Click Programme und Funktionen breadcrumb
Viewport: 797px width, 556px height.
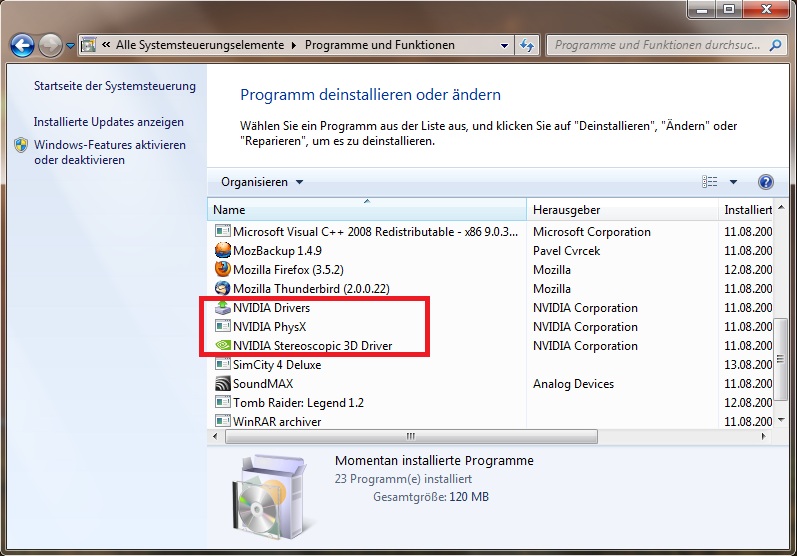tap(379, 45)
